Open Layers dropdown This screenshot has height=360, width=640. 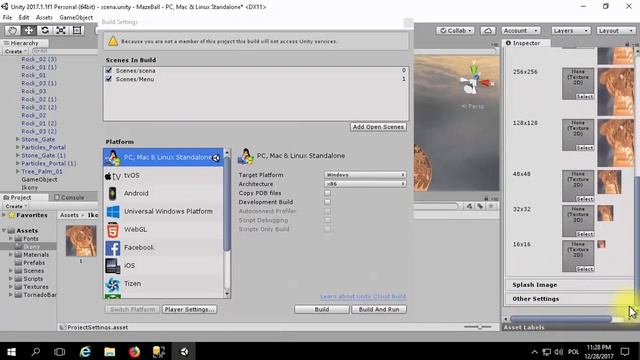coord(570,31)
